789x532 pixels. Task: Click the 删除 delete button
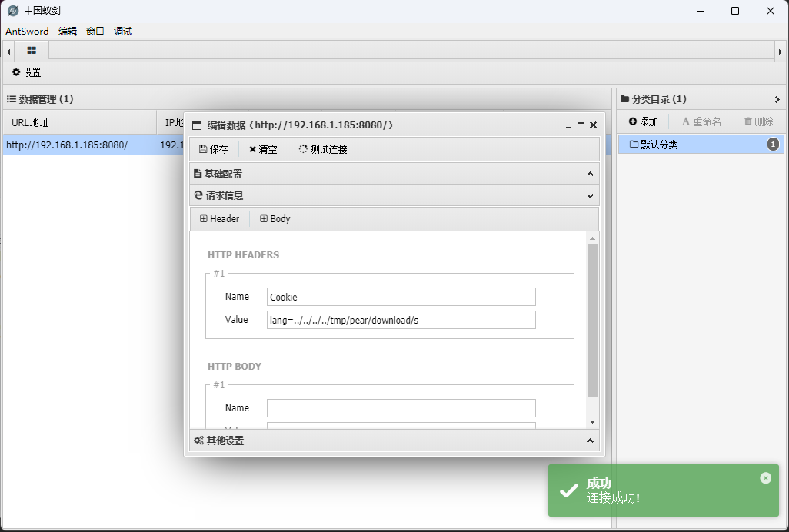[x=759, y=121]
